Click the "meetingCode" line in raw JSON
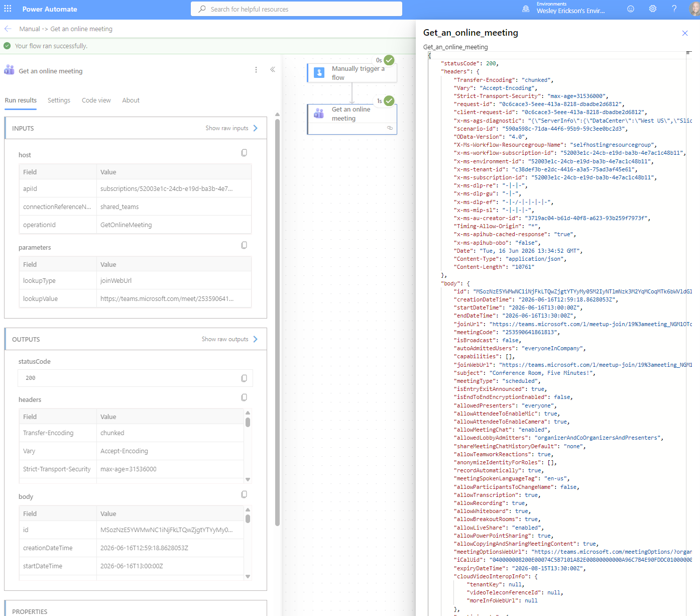Image resolution: width=700 pixels, height=616 pixels. (507, 332)
